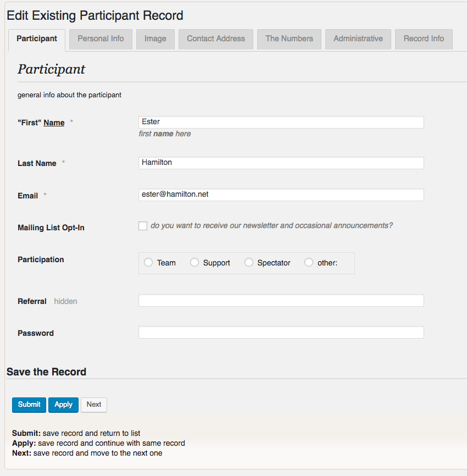Select the Team participation option

[x=148, y=262]
